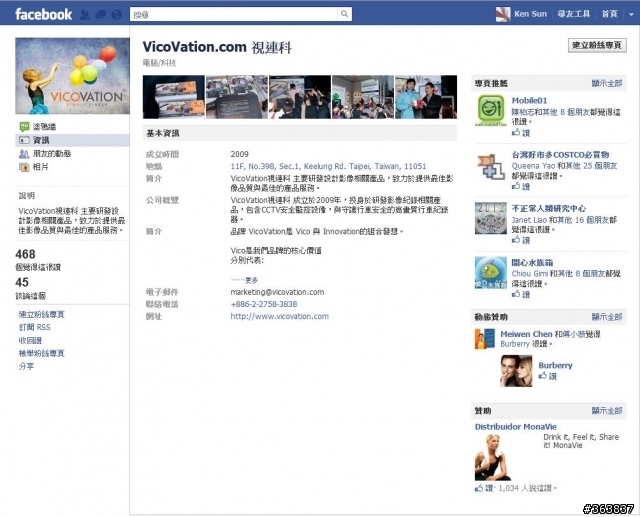Expand 更多 to read more description
This screenshot has height=517, width=640.
pos(251,280)
